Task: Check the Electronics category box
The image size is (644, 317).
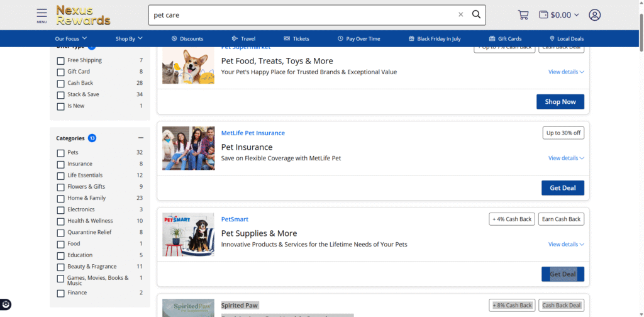Action: tap(60, 210)
